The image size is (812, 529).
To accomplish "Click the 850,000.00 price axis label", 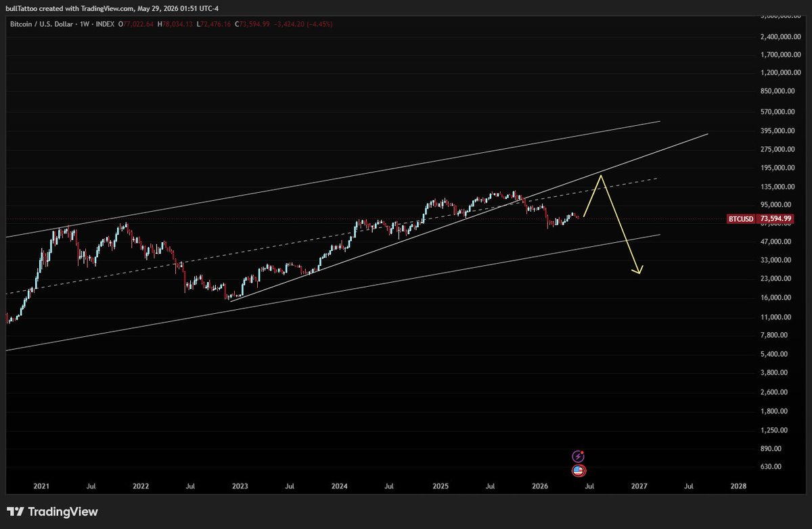I will 777,91.
